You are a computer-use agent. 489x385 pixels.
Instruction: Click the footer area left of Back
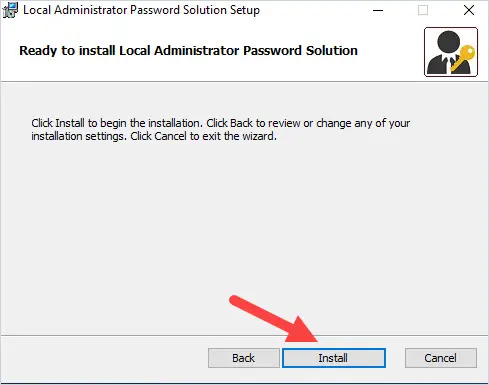click(104, 358)
